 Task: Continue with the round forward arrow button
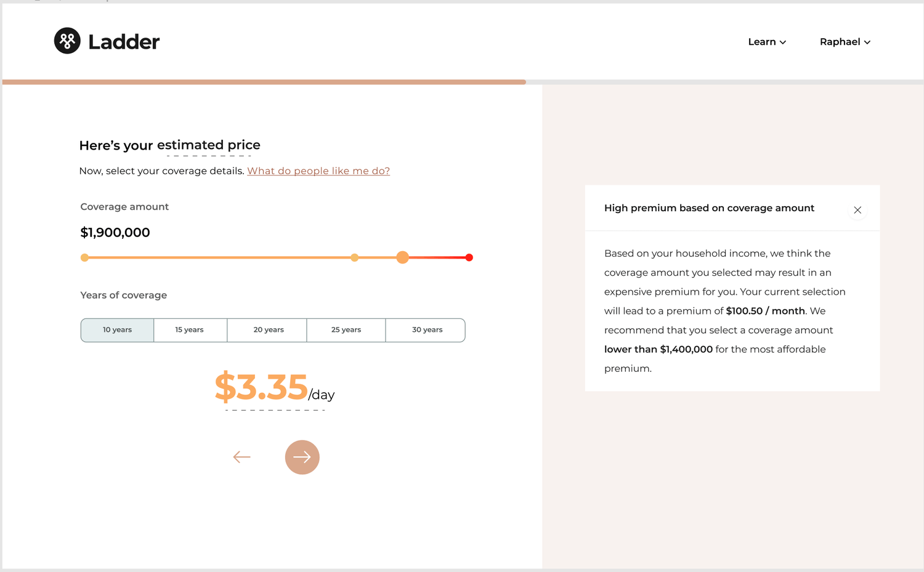click(x=302, y=457)
